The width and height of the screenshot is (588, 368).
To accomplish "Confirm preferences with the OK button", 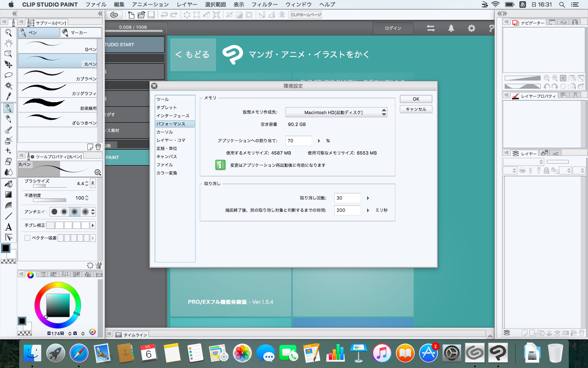I will [x=416, y=99].
